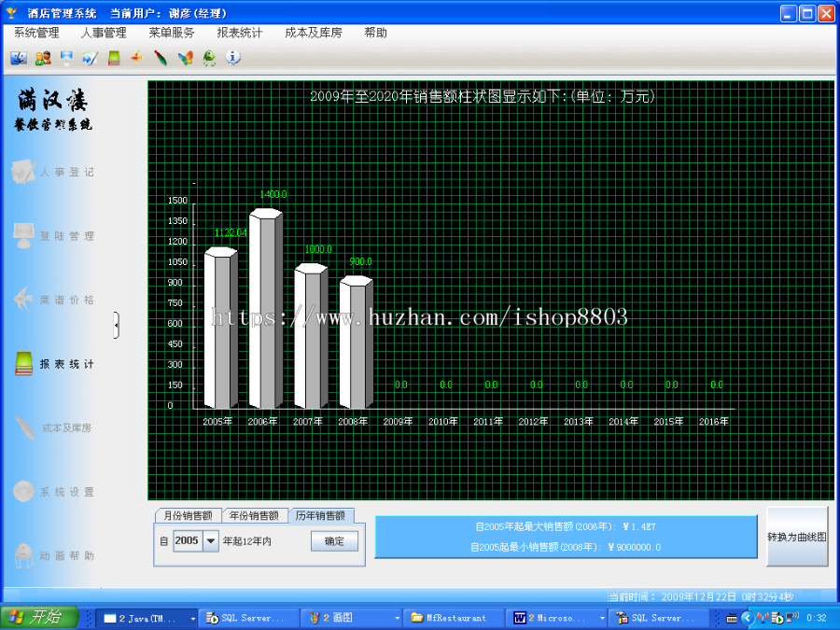Click the green book toolbar icon
Image resolution: width=840 pixels, height=630 pixels.
click(x=113, y=58)
